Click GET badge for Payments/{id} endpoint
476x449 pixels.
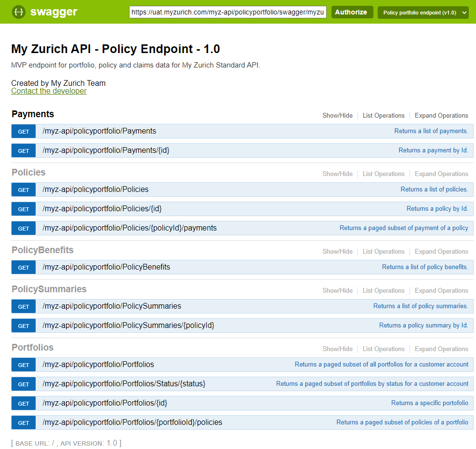pos(24,150)
